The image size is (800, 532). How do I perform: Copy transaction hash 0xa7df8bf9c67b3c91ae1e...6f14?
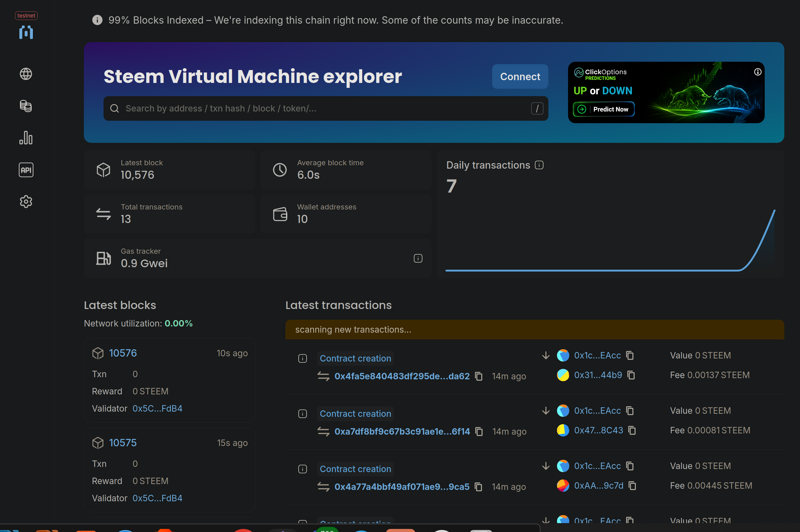(479, 431)
